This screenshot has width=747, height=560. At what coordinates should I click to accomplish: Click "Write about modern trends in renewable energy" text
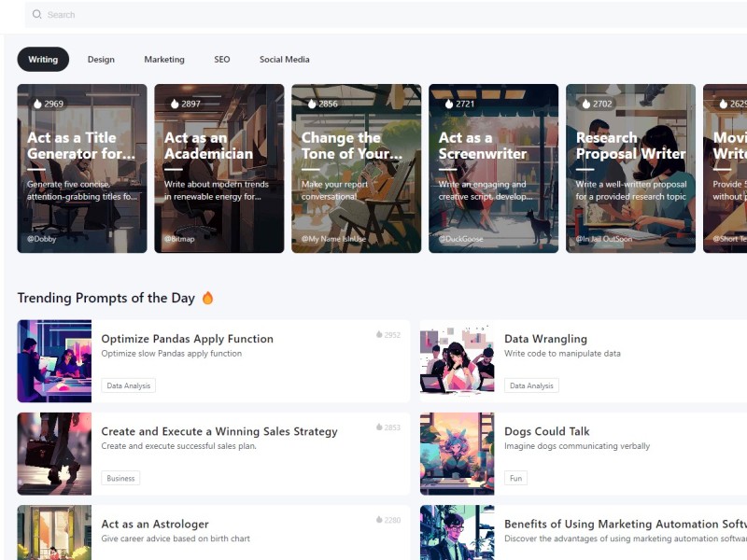pyautogui.click(x=217, y=190)
